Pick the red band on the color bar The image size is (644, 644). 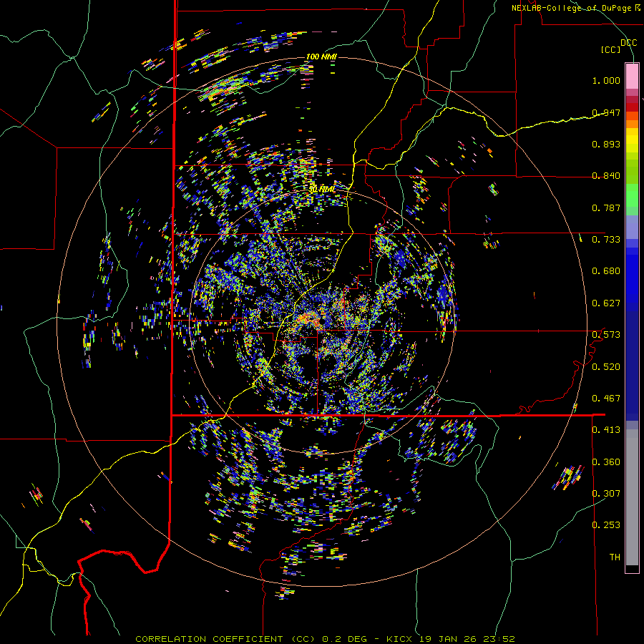(x=632, y=107)
